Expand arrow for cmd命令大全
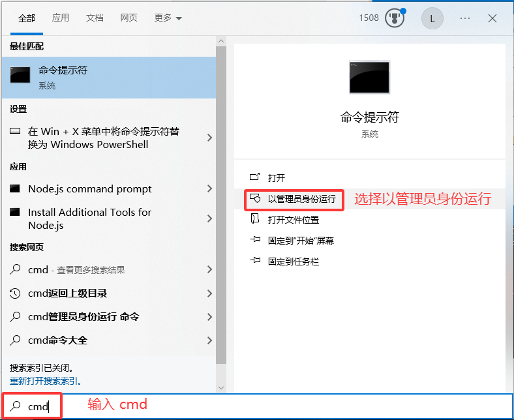Screen dimensions: 514x420 [x=210, y=340]
